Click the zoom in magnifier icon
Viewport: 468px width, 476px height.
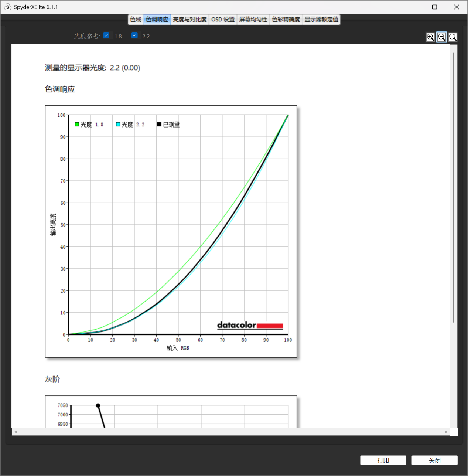(x=430, y=37)
